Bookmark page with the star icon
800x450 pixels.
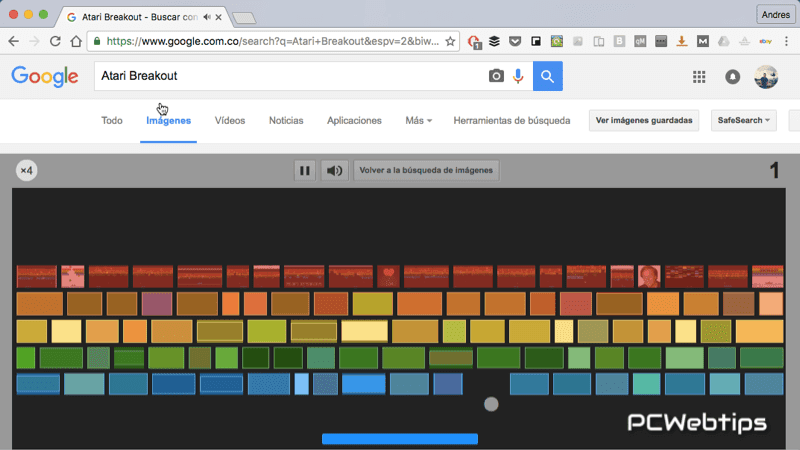click(x=450, y=41)
